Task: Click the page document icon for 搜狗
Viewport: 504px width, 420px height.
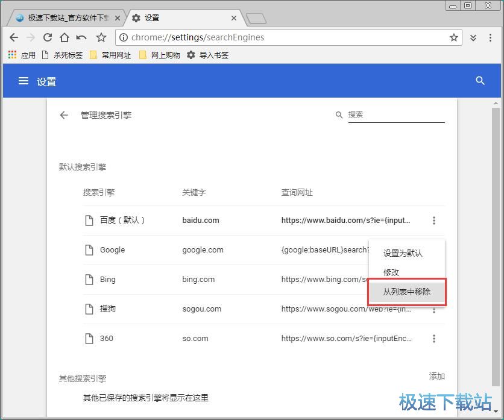Action: pos(89,309)
